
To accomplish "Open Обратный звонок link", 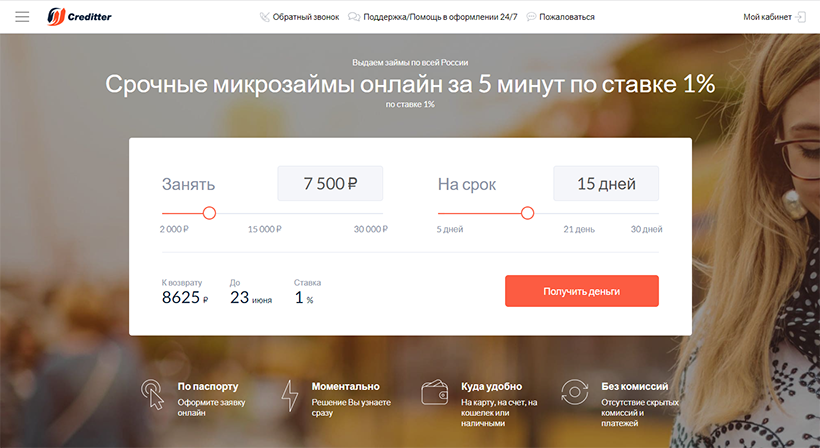I will pos(305,17).
